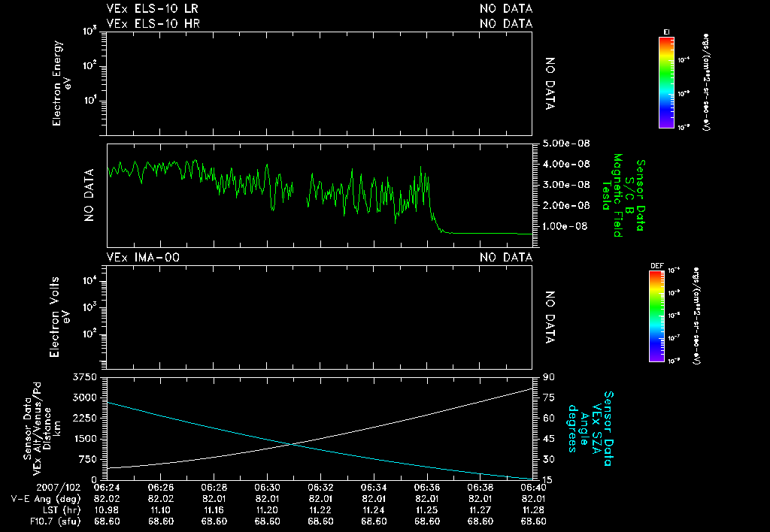Click inside the empty ELS electron energy panel
This screenshot has height=532, width=770.
pos(319,83)
